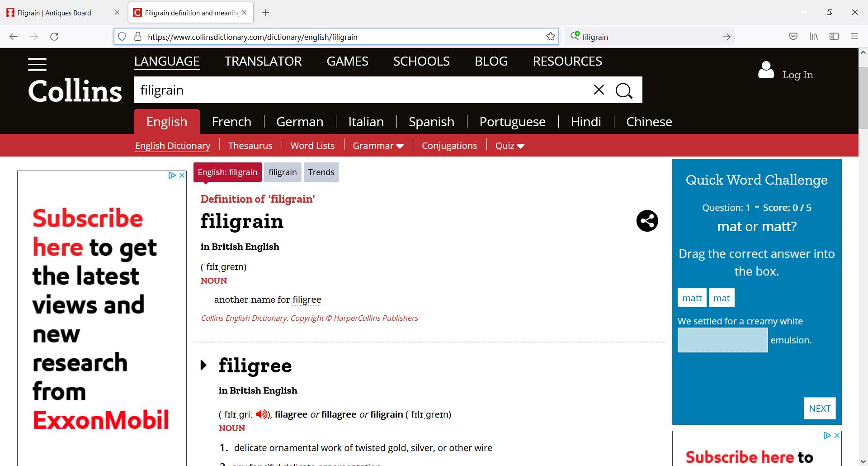Open the Thesaurus link

coord(250,146)
